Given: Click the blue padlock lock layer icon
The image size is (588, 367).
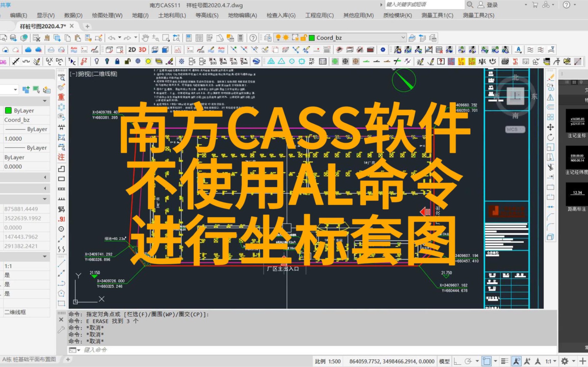Looking at the screenshot, I should (117, 61).
